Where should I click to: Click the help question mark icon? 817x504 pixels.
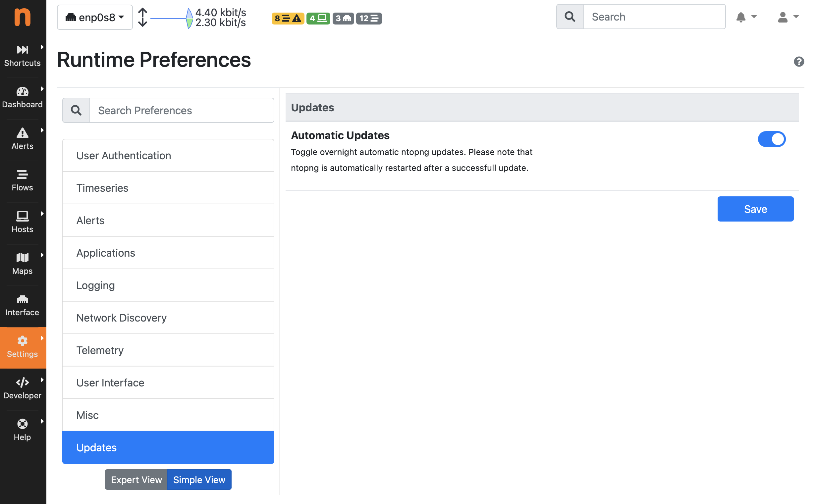point(799,62)
